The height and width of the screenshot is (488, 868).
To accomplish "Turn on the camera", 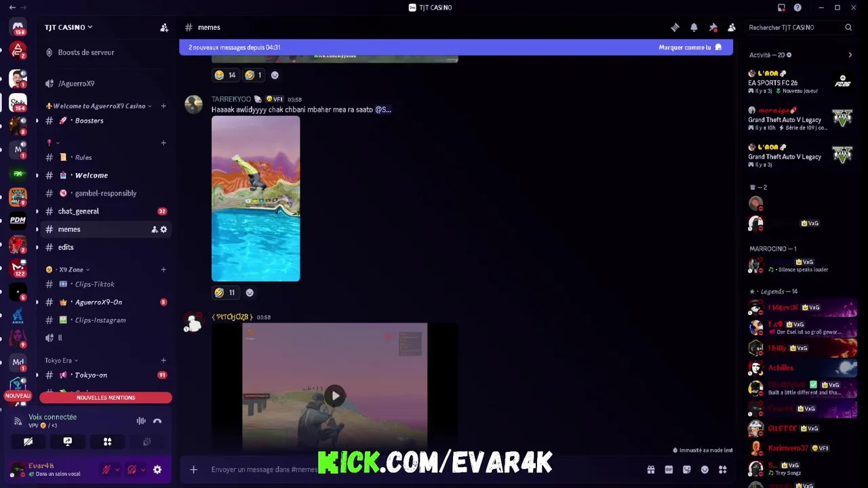I will click(28, 441).
